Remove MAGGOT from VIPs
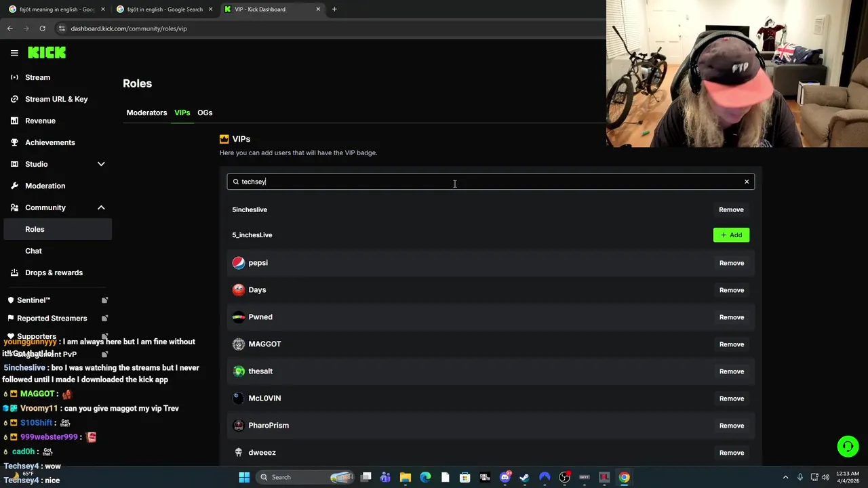The width and height of the screenshot is (868, 488). click(731, 344)
